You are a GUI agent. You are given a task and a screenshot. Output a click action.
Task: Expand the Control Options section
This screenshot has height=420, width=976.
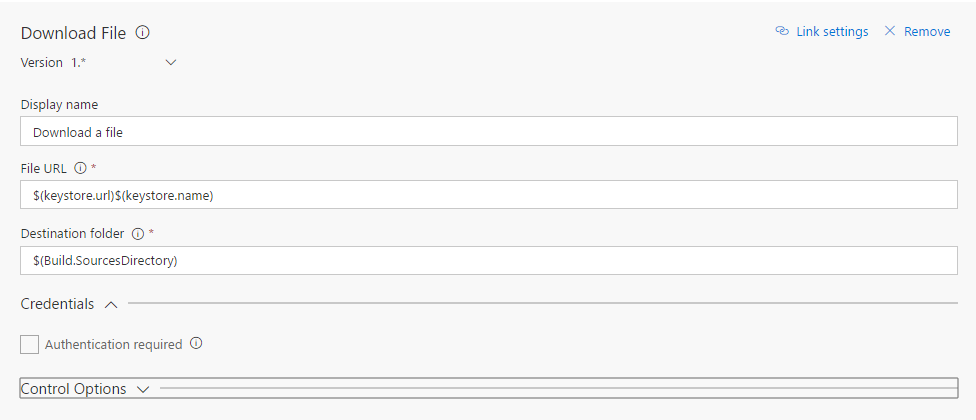pyautogui.click(x=143, y=389)
